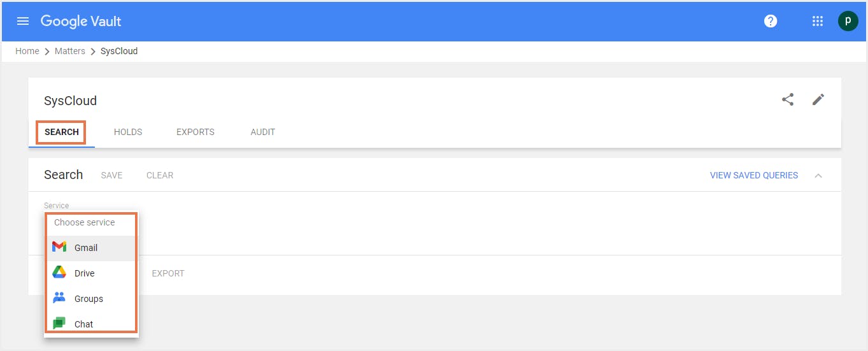Click the Export button
The height and width of the screenshot is (351, 868).
point(168,273)
